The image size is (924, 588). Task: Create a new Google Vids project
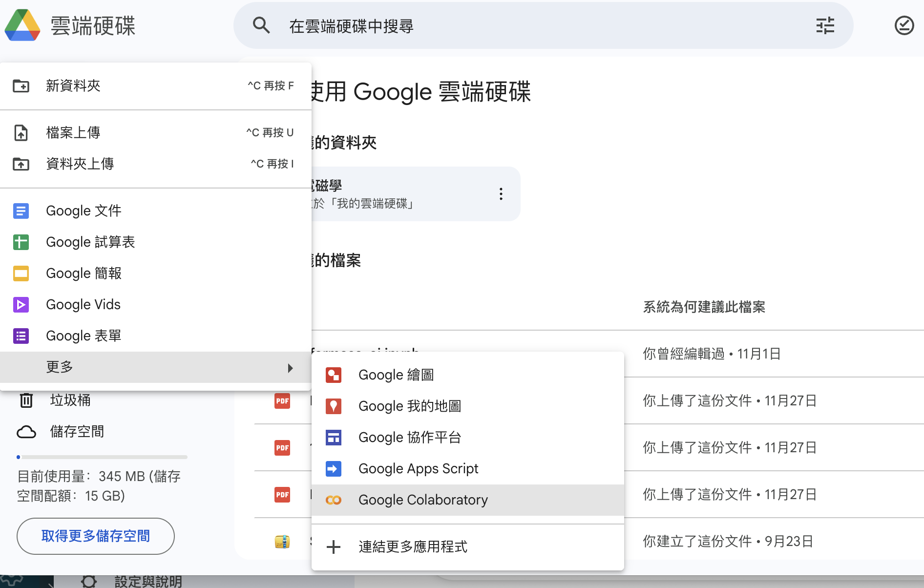coord(83,304)
